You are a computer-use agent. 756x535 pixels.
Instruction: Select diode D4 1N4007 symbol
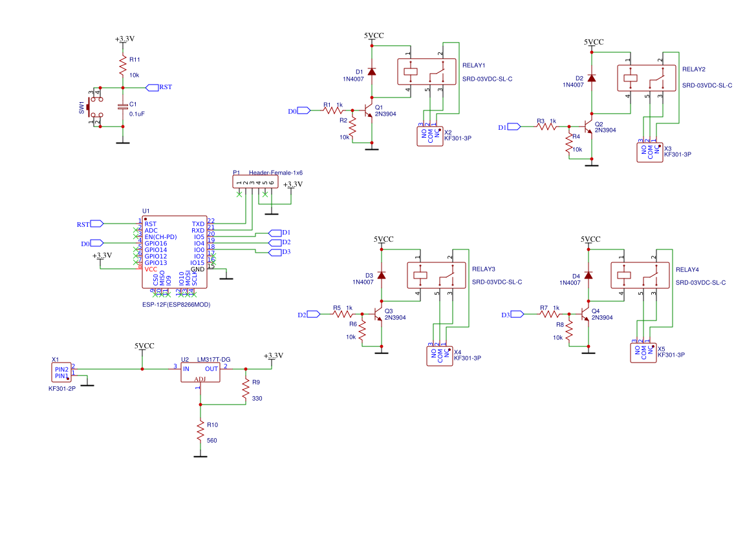(589, 275)
